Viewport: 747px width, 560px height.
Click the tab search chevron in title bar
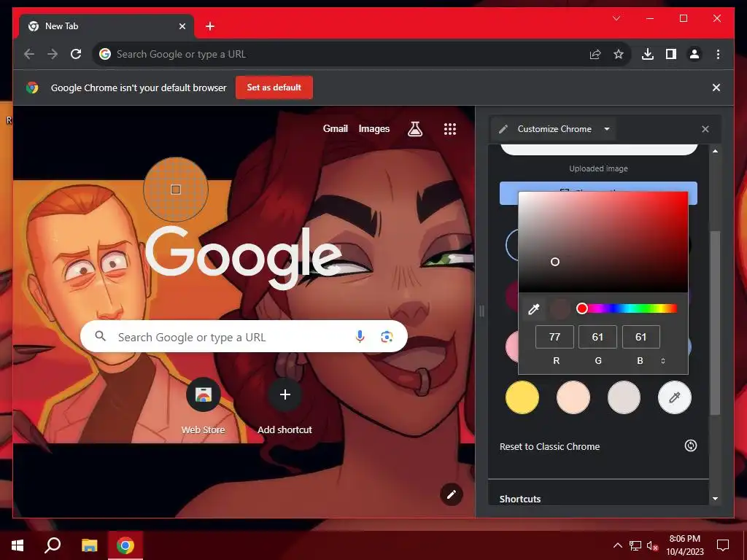616,18
